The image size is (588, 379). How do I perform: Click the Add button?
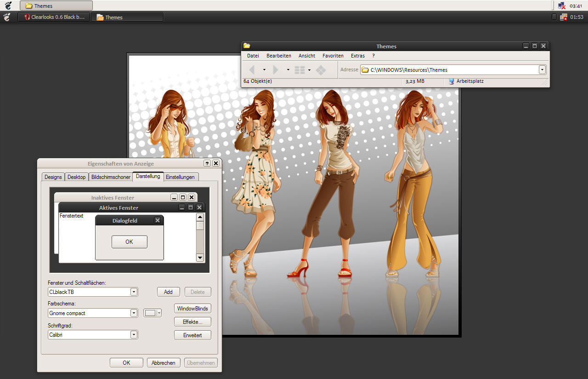click(x=168, y=292)
